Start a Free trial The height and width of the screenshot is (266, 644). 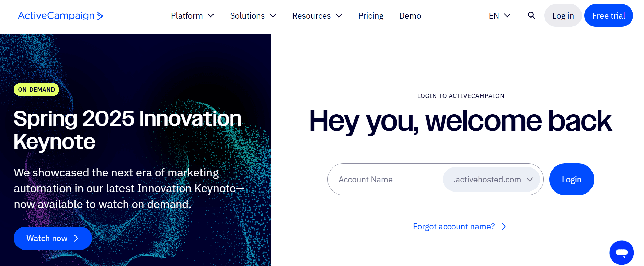pos(609,15)
